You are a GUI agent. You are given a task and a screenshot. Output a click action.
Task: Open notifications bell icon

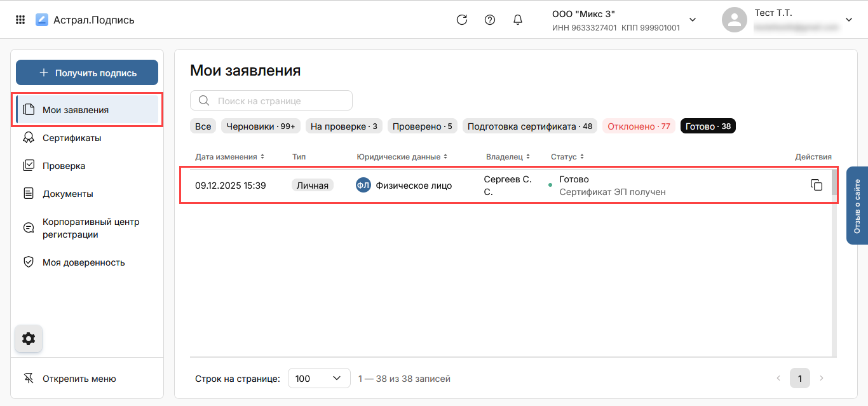[518, 20]
